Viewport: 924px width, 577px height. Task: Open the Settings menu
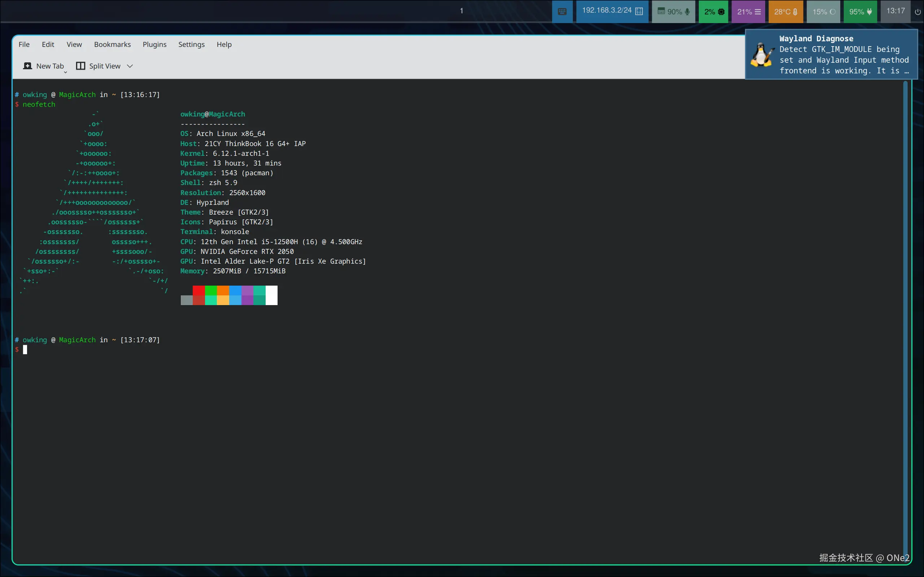click(x=191, y=44)
